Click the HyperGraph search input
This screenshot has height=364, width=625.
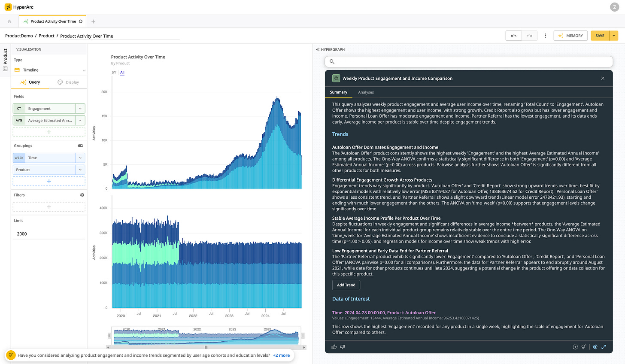(469, 61)
